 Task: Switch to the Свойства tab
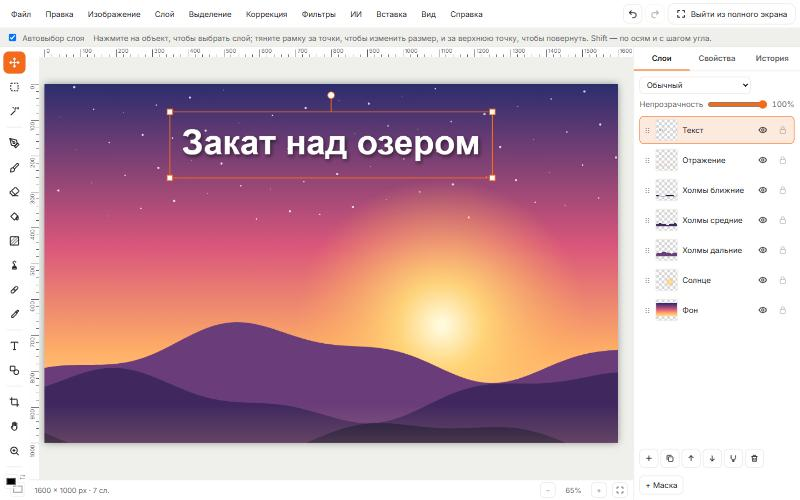click(716, 58)
